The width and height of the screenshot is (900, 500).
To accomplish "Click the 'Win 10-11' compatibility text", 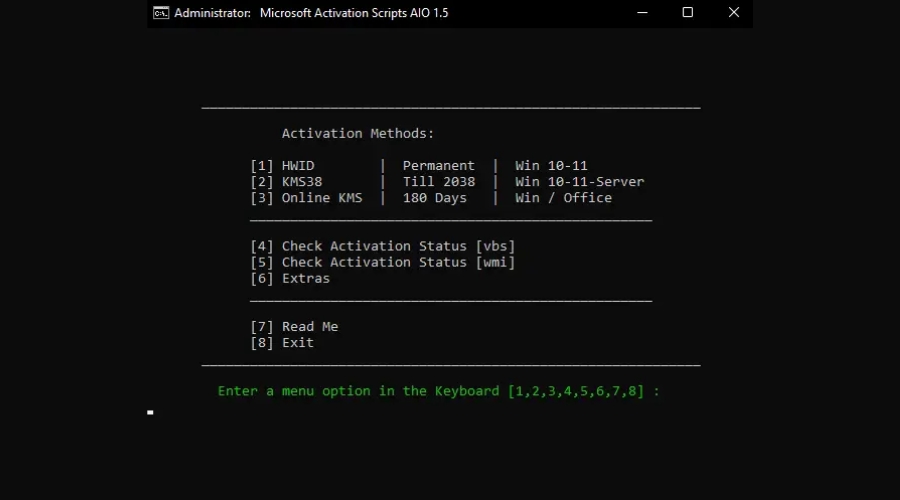I will pyautogui.click(x=551, y=165).
